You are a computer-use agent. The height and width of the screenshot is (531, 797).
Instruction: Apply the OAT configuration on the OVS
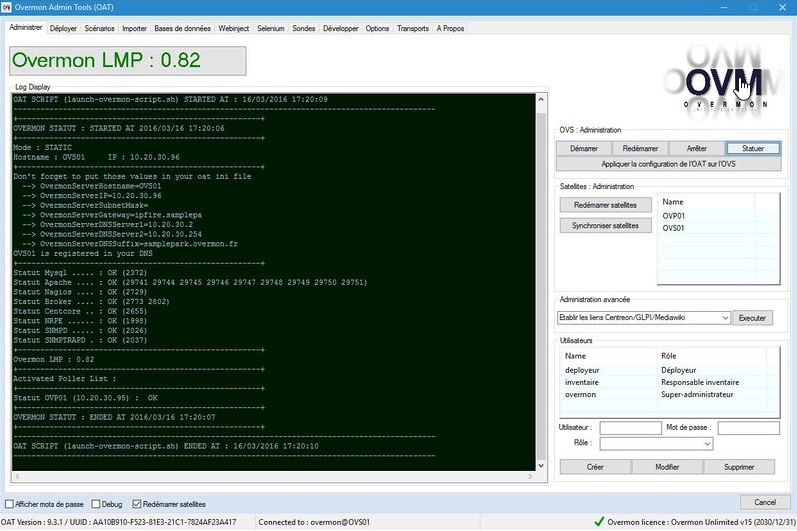click(x=669, y=163)
